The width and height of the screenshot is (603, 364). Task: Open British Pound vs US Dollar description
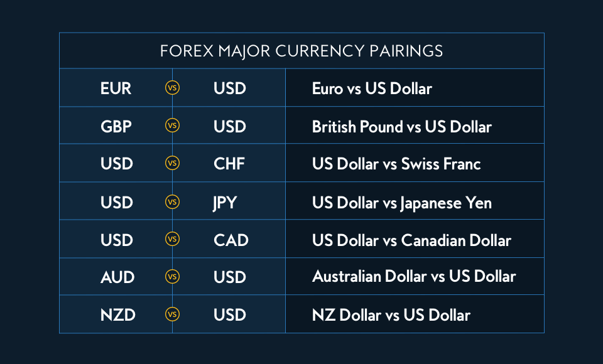(401, 127)
